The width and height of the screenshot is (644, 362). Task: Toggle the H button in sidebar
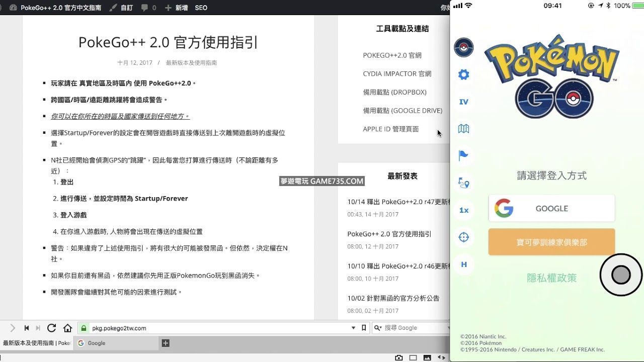click(463, 264)
